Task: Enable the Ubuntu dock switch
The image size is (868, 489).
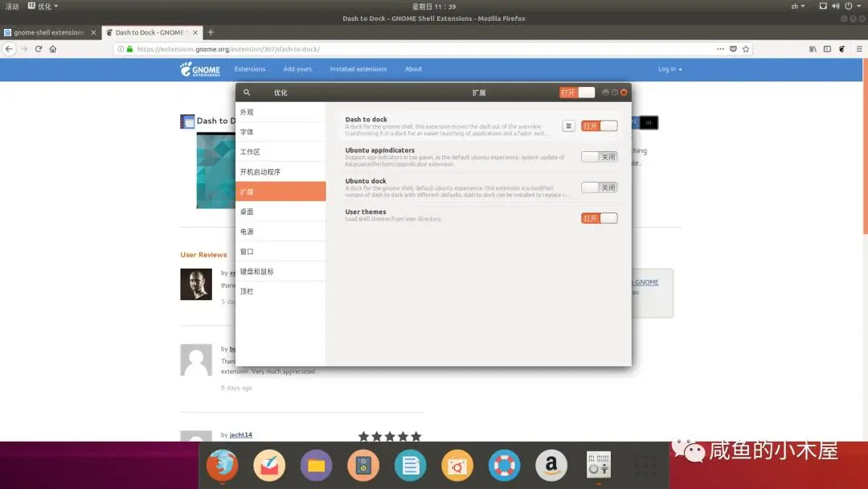Action: 599,187
